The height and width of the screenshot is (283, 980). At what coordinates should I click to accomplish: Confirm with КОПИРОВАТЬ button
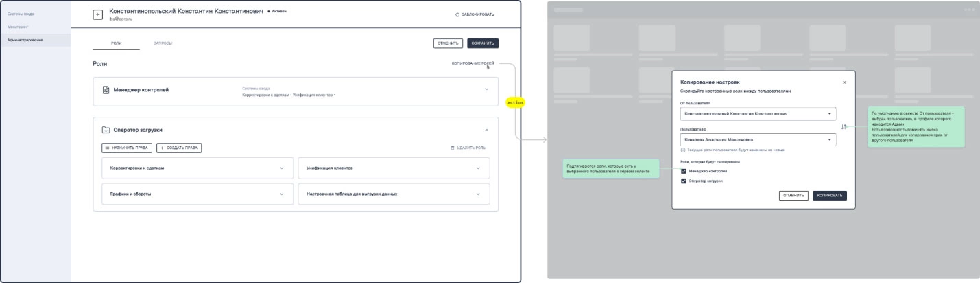830,195
